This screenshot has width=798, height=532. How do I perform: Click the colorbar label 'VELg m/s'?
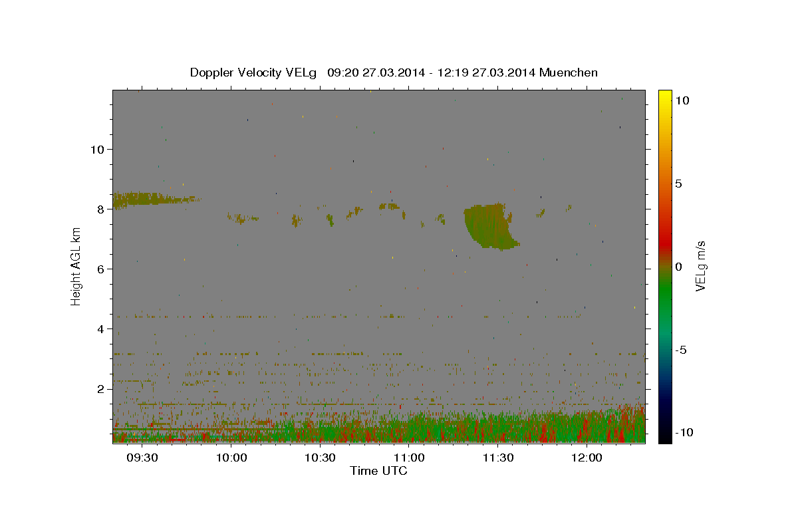[x=700, y=266]
